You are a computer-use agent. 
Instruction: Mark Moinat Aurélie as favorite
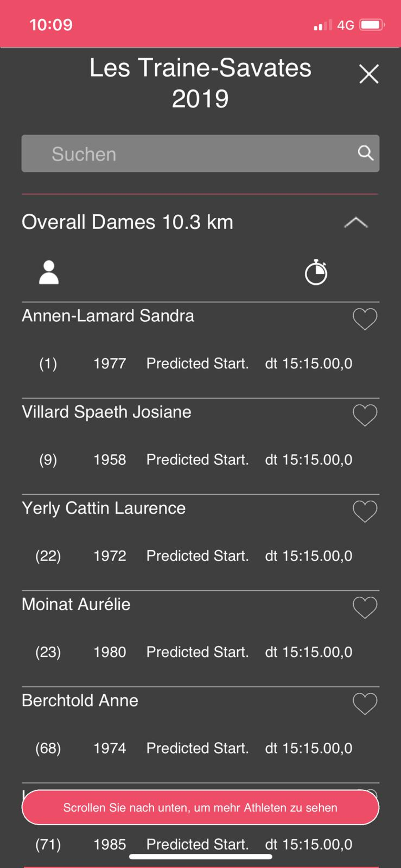coord(365,607)
